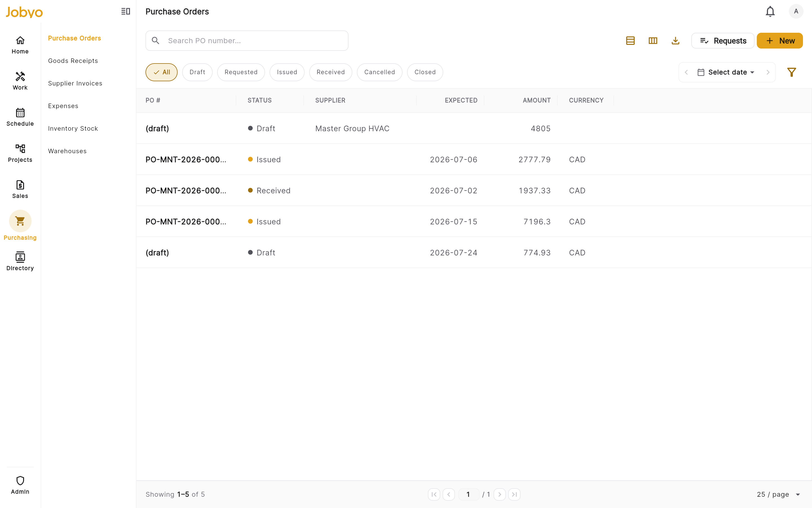Filter by Draft status chip

(197, 72)
